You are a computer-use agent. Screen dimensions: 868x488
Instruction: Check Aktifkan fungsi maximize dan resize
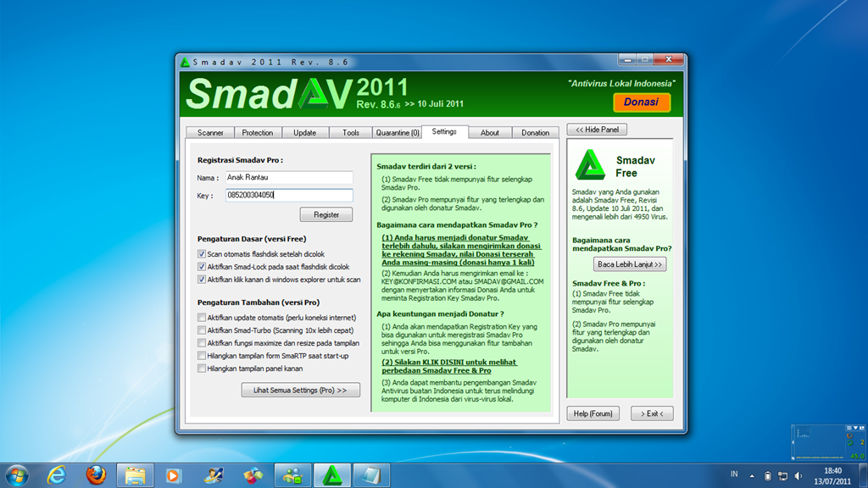[x=202, y=343]
